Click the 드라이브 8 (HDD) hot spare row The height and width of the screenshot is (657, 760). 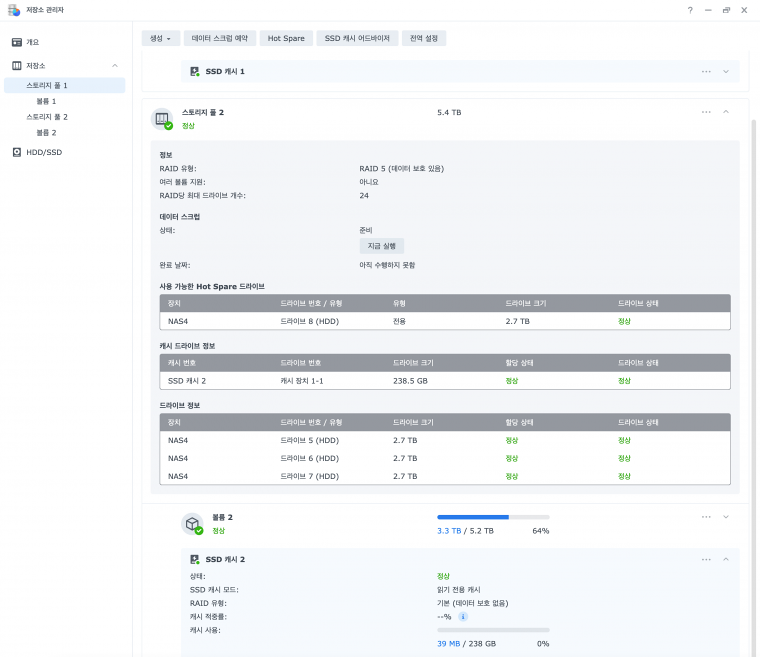coord(445,321)
